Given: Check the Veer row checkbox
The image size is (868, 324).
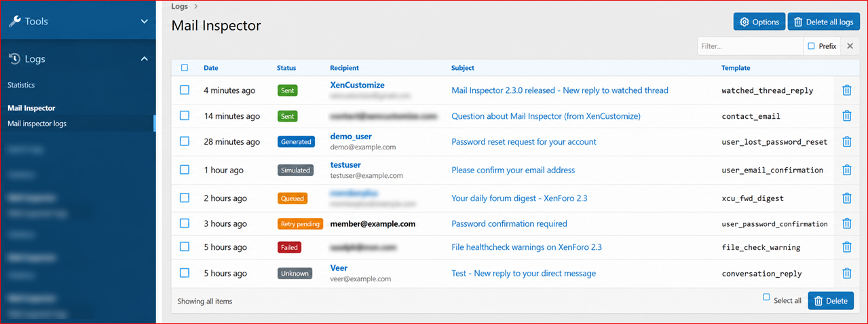Looking at the screenshot, I should click(x=185, y=272).
